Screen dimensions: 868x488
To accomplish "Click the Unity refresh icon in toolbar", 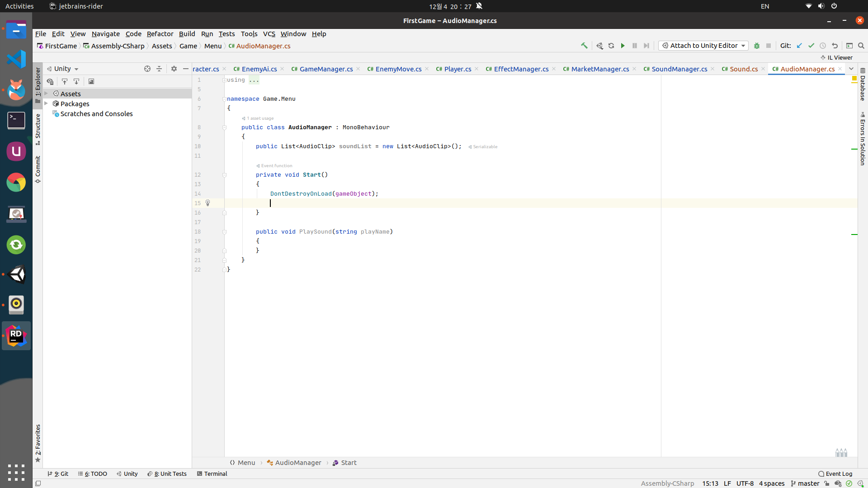I will point(611,46).
